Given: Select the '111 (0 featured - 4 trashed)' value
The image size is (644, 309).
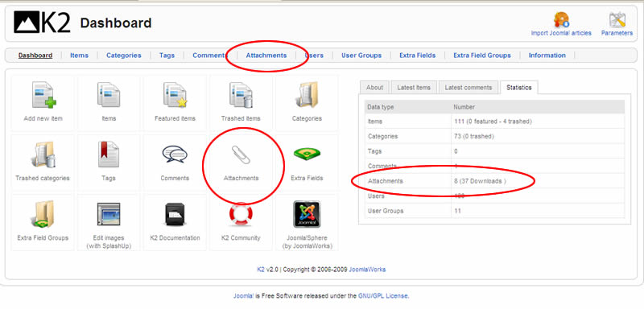Looking at the screenshot, I should tap(493, 122).
